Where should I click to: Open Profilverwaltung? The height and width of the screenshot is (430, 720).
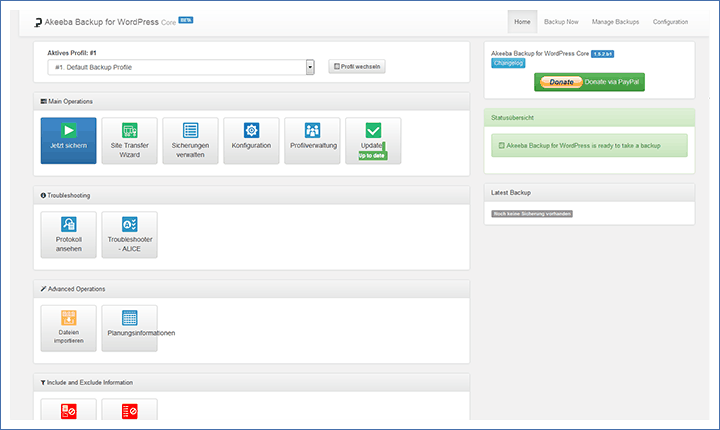[x=312, y=141]
